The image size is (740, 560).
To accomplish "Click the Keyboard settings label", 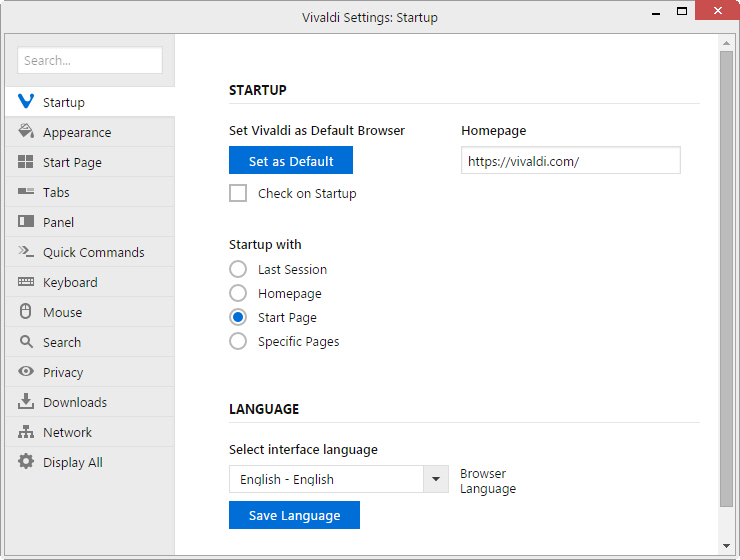I will coord(70,283).
